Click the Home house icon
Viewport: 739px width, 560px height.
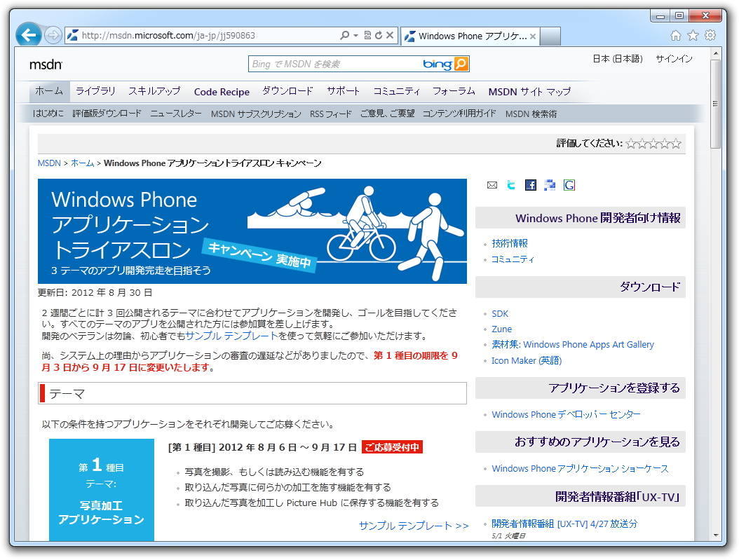(676, 35)
